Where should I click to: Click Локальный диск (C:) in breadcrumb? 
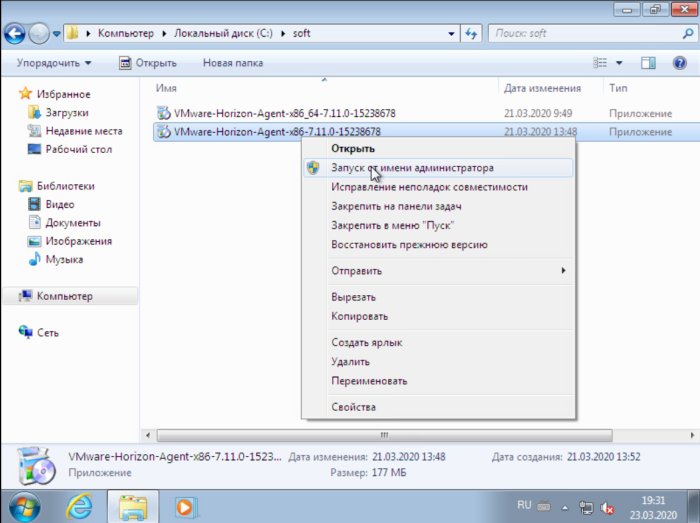(223, 33)
